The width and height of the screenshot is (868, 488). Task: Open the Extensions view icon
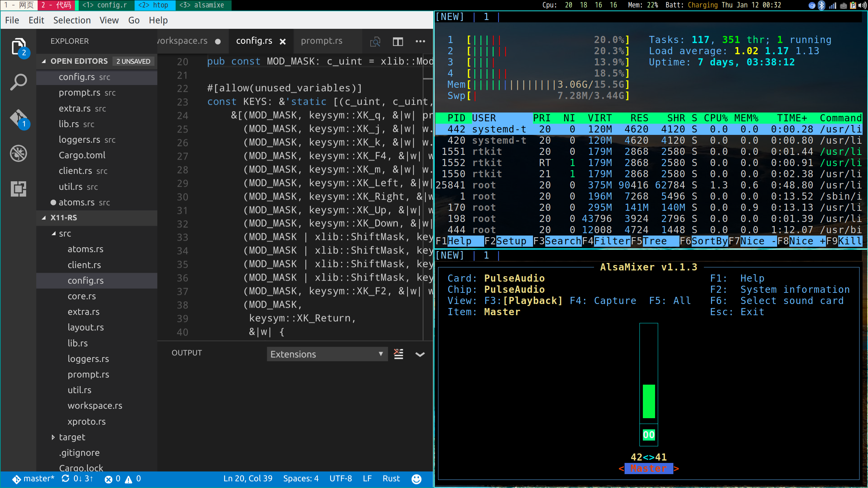tap(18, 189)
